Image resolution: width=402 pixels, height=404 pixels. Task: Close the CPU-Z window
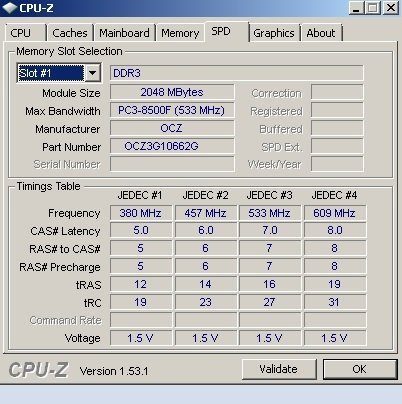(x=390, y=8)
